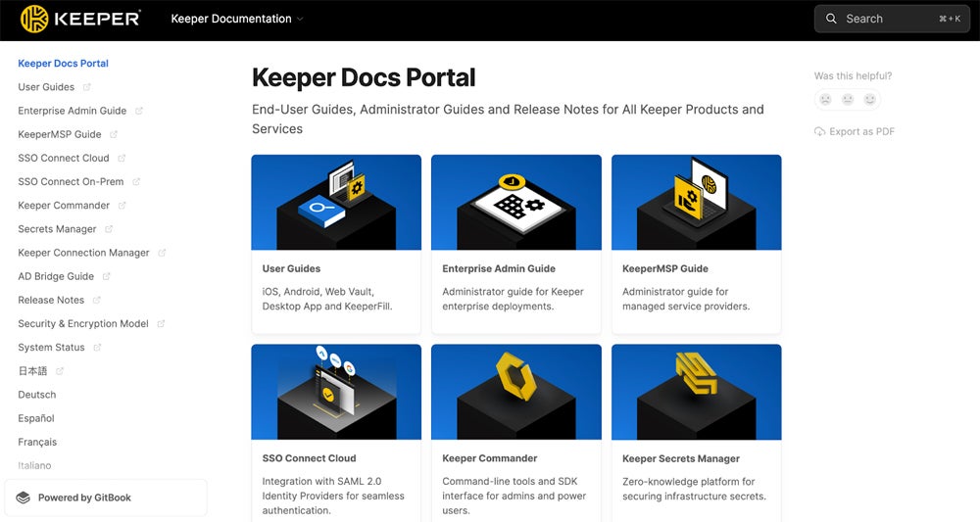Screen dimensions: 980x522
Task: Open the Keeper Commander card image
Action: pyautogui.click(x=515, y=391)
